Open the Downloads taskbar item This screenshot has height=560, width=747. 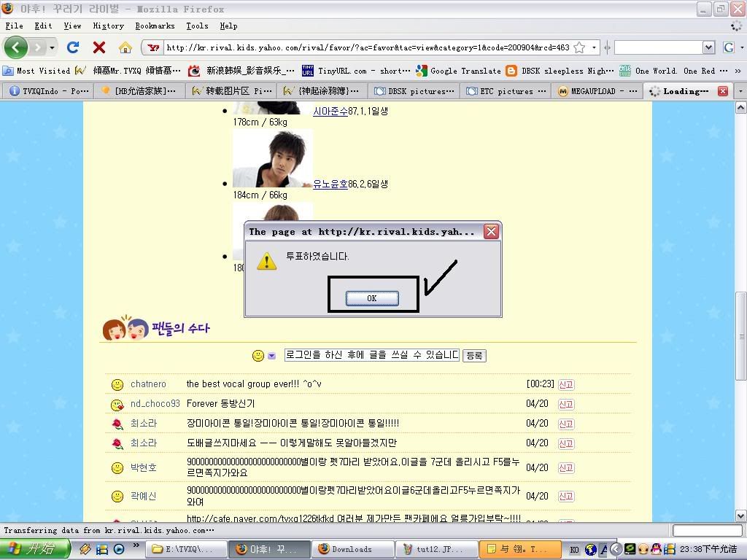coord(352,549)
